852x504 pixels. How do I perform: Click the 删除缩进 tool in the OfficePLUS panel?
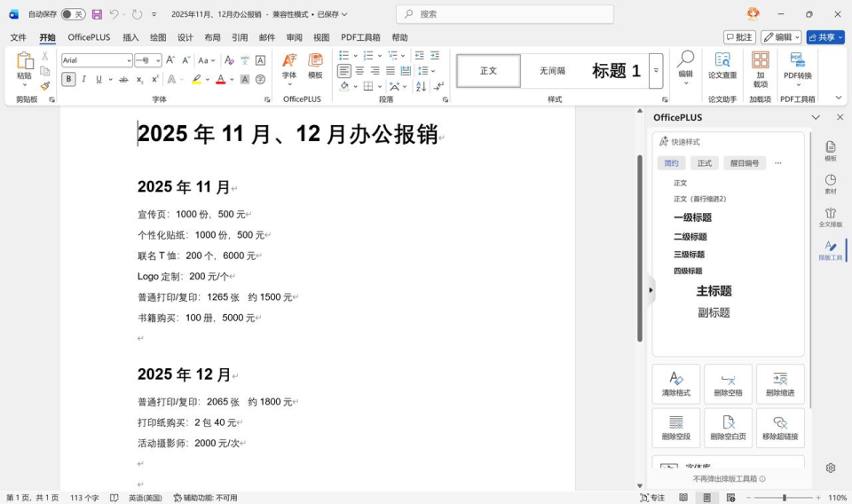tap(780, 383)
